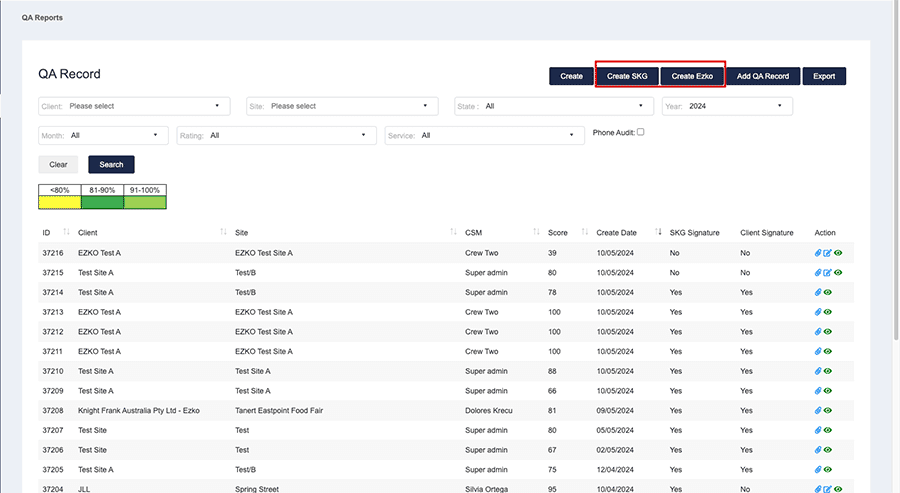Screen dimensions: 900x493
Task: Sort records by Create Date arrows
Action: tap(658, 233)
